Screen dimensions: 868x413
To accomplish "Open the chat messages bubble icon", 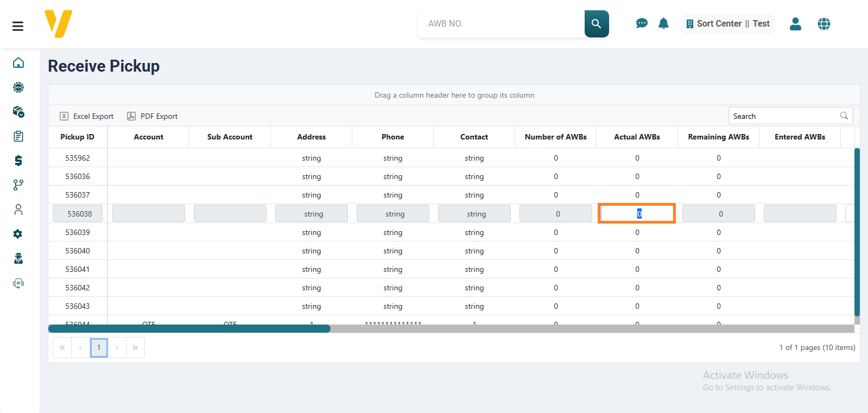I will (x=642, y=23).
